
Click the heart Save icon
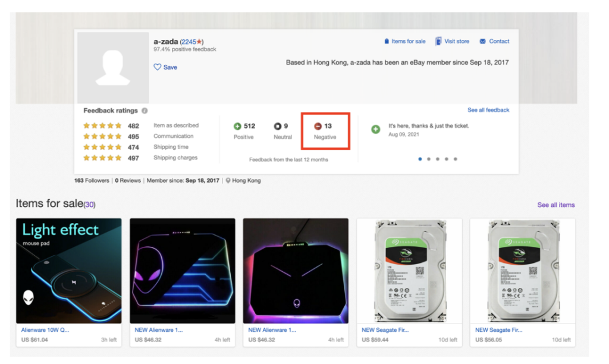(x=158, y=67)
